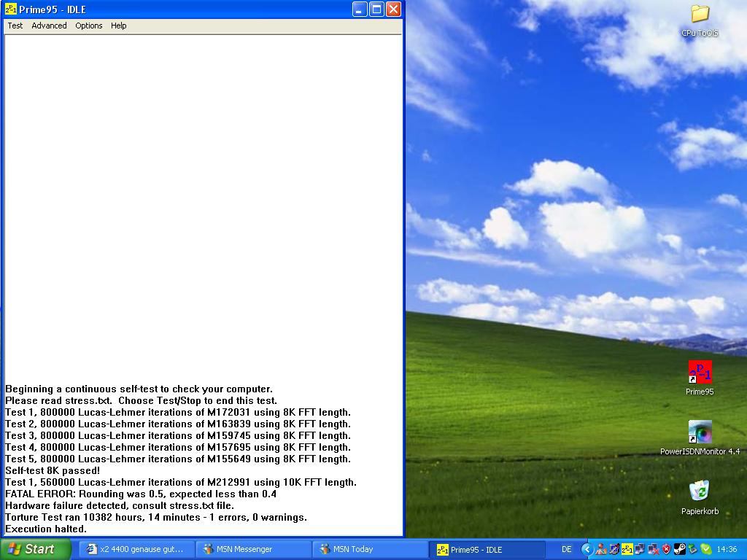
Task: Open the Options menu in Prime95
Action: 88,26
